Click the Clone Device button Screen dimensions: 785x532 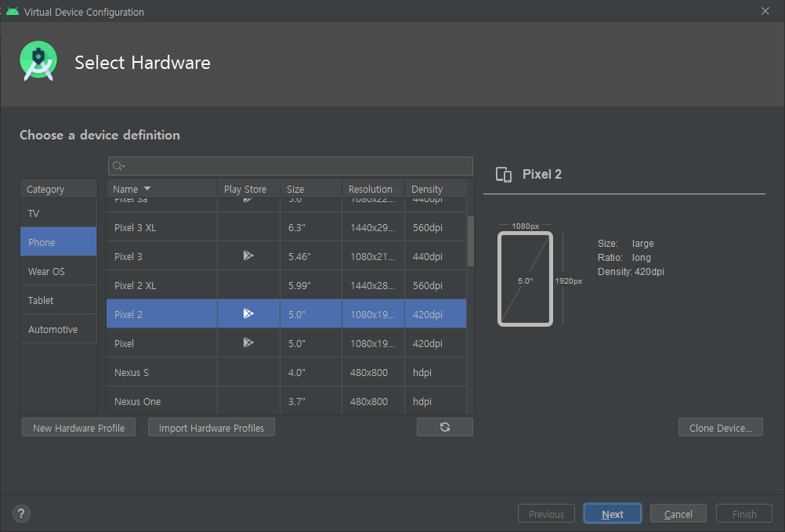point(721,427)
